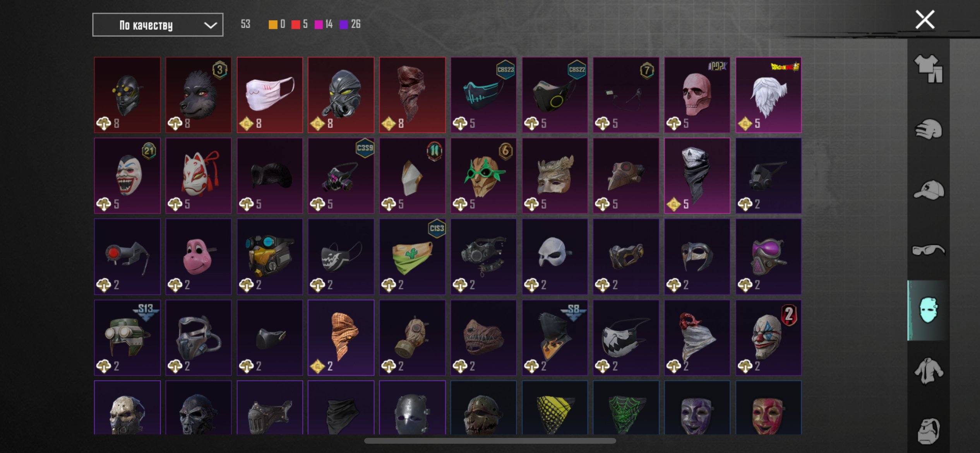Open the backpack category icon
This screenshot has height=453, width=980.
[x=928, y=431]
